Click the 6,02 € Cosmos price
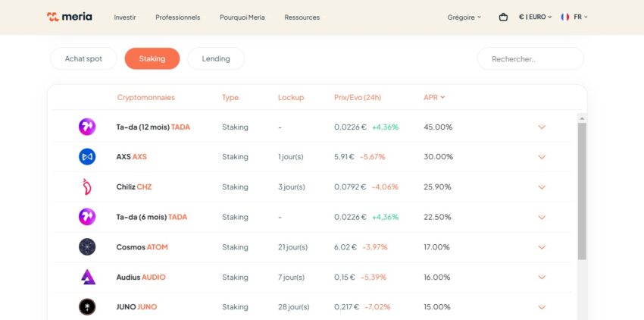 [x=345, y=247]
